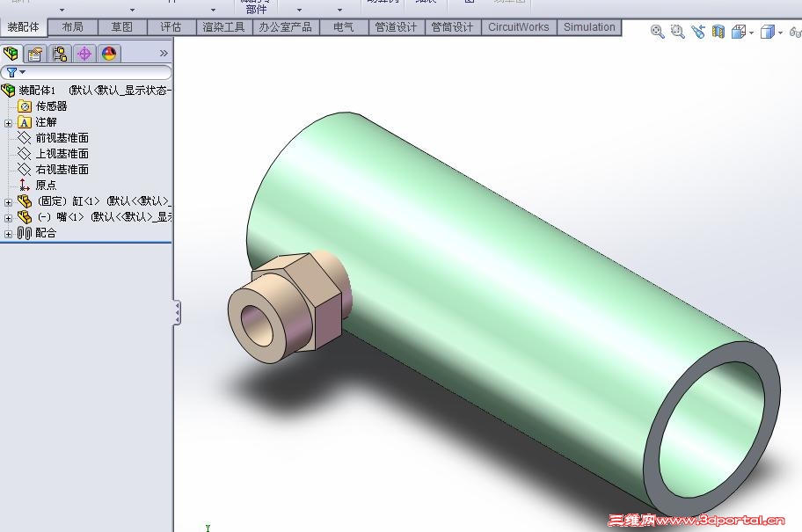Click the Section View icon

[x=718, y=33]
